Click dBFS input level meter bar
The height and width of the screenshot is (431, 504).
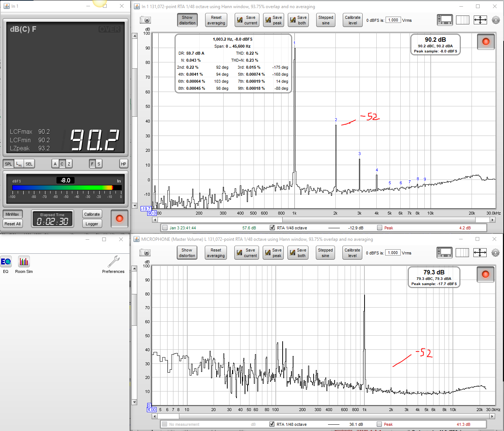67,188
